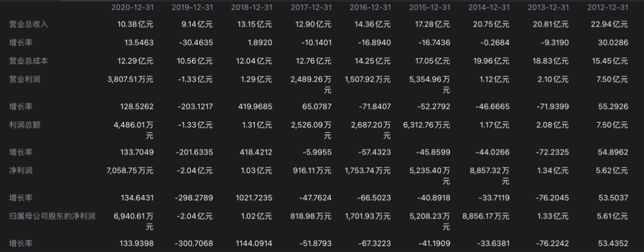Select the 3,807.51万元 operating profit cell
The height and width of the screenshot is (252, 644).
[x=130, y=79]
